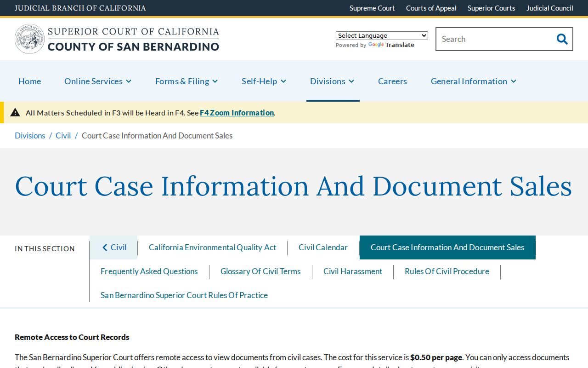The image size is (588, 368).
Task: Select Court Case Information And Document Sales tab
Action: (x=447, y=247)
